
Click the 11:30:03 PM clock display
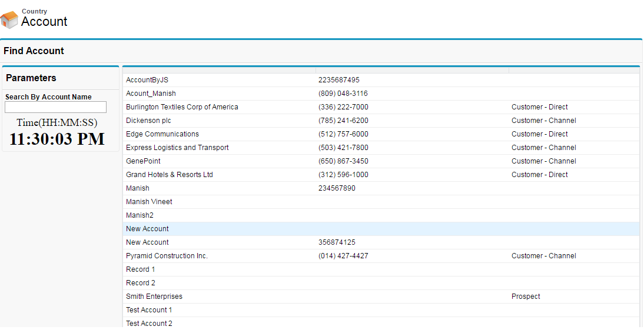tap(57, 139)
